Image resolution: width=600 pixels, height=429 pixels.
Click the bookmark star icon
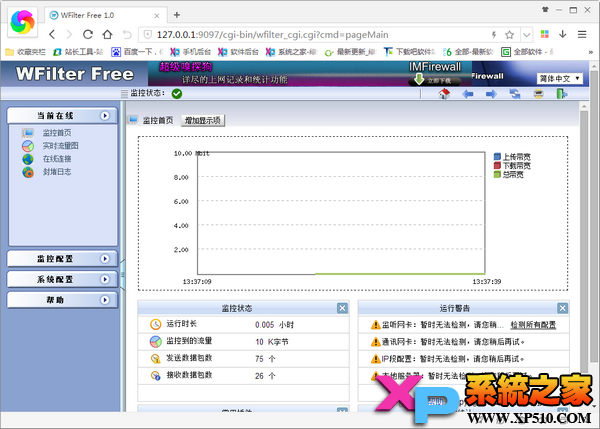(509, 35)
